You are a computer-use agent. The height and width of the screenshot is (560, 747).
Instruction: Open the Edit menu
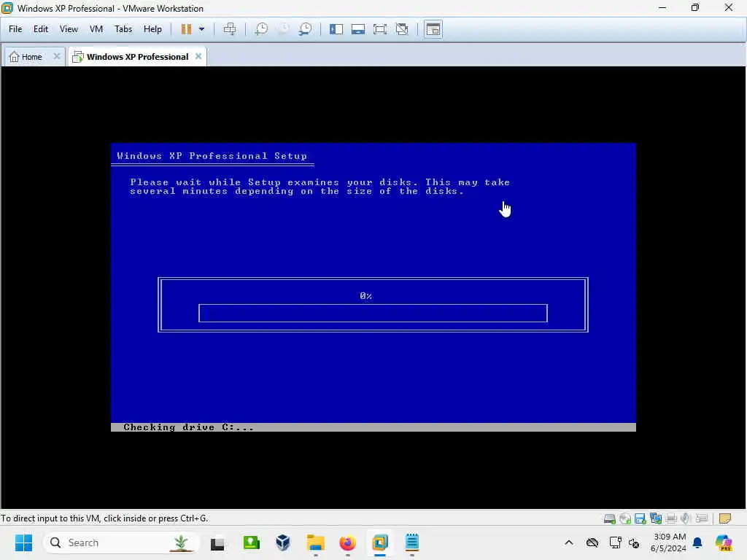point(41,29)
